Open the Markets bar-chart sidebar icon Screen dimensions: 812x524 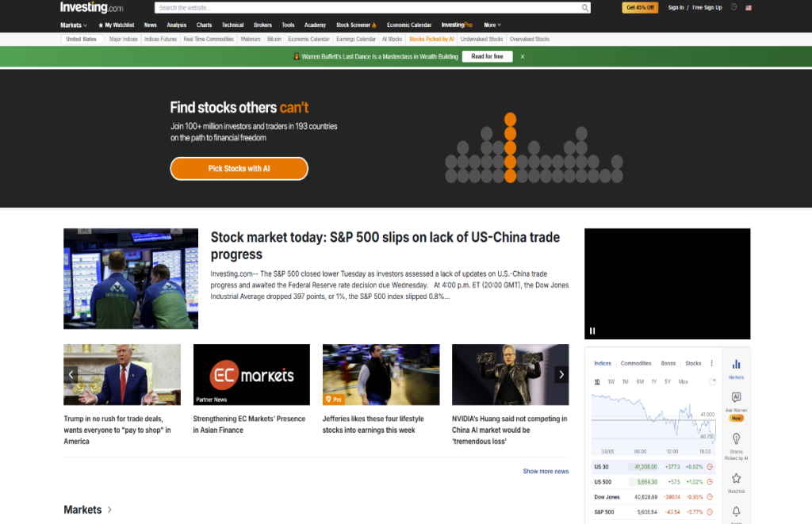pyautogui.click(x=736, y=365)
